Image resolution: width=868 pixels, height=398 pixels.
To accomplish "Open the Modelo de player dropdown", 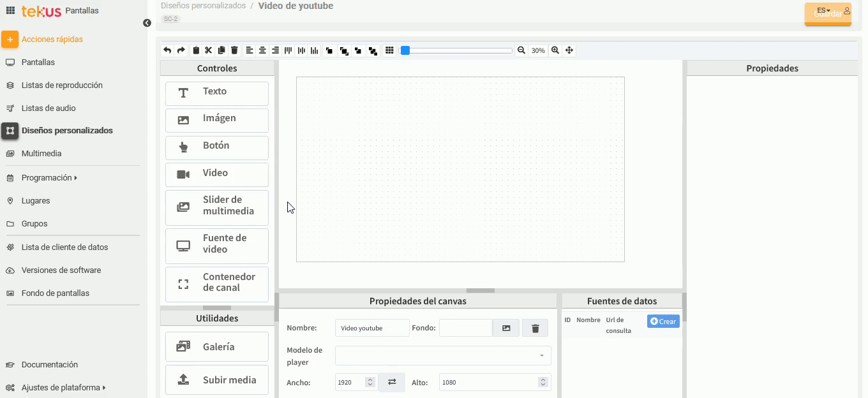I will pos(443,356).
